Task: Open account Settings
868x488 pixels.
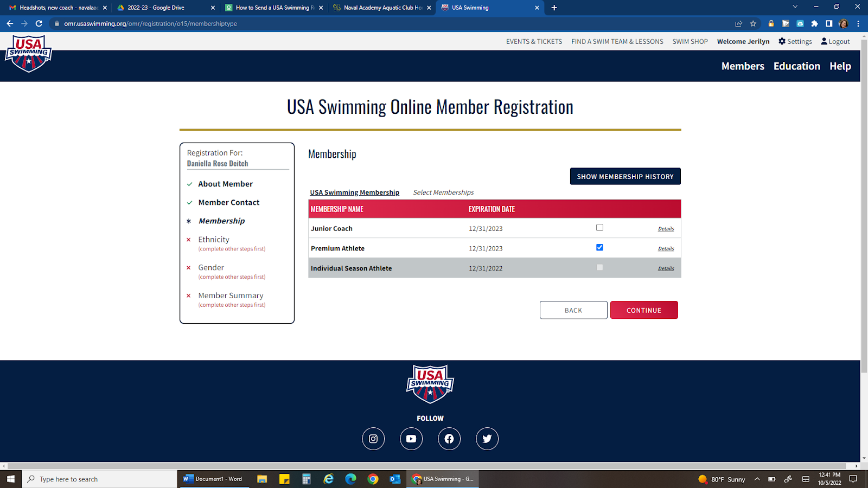Action: click(x=795, y=42)
